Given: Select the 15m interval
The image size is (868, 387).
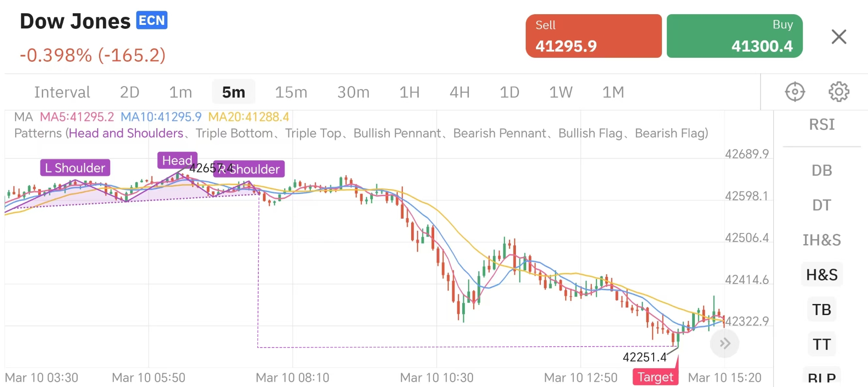Looking at the screenshot, I should 291,92.
